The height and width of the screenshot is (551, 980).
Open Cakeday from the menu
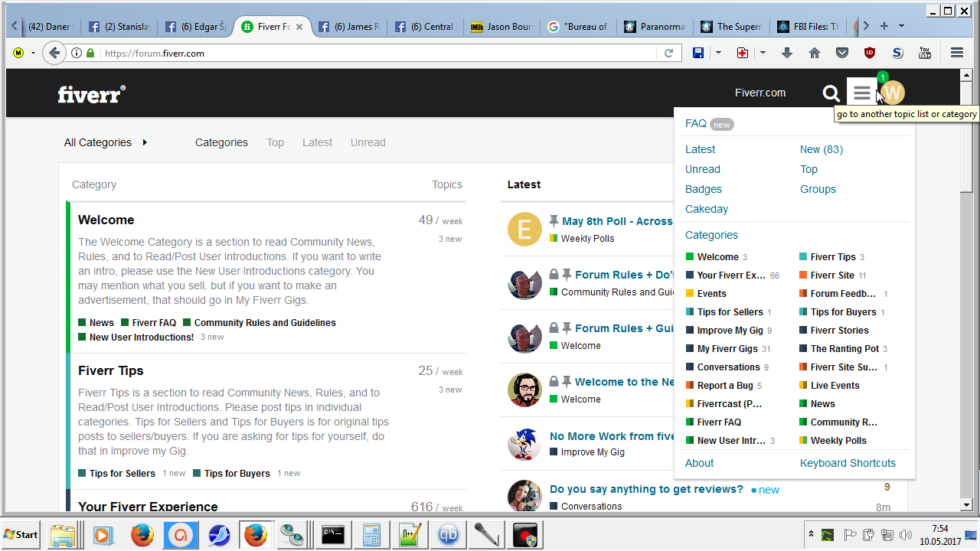pyautogui.click(x=707, y=209)
